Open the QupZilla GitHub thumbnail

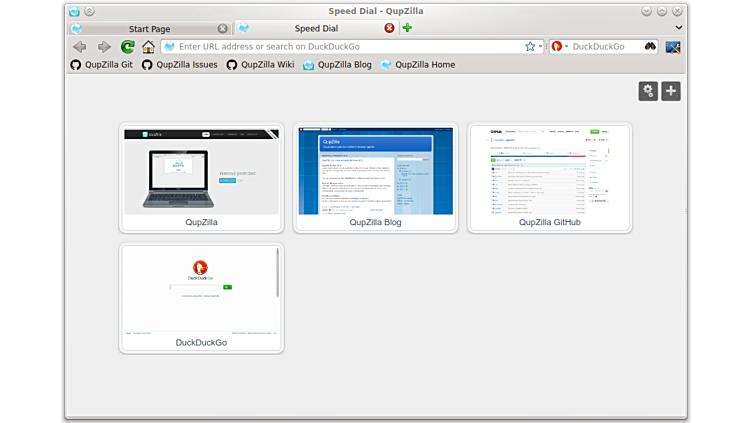[x=549, y=172]
